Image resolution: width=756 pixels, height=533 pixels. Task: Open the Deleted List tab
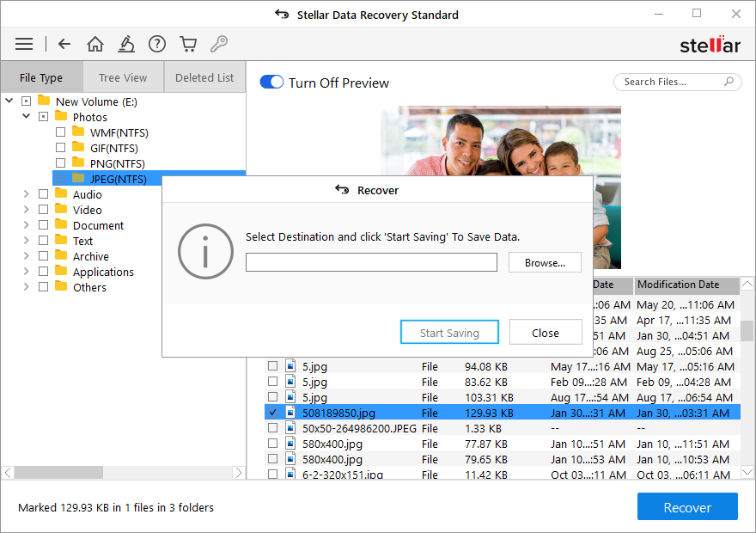(204, 77)
